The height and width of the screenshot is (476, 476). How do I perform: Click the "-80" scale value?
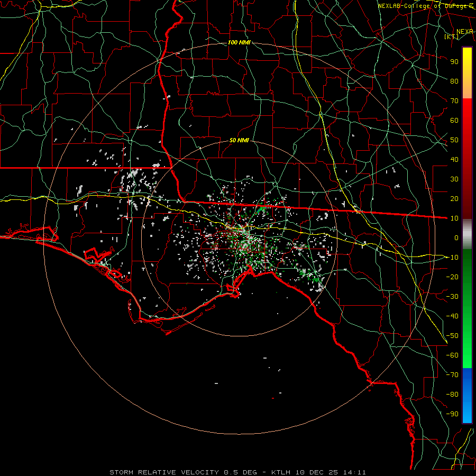[x=452, y=395]
